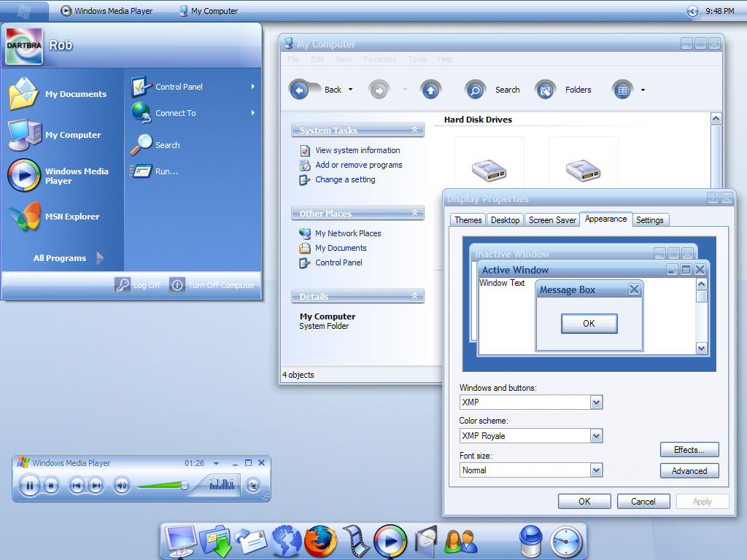The image size is (747, 560).
Task: Click Cancel in Display Properties
Action: pyautogui.click(x=643, y=502)
